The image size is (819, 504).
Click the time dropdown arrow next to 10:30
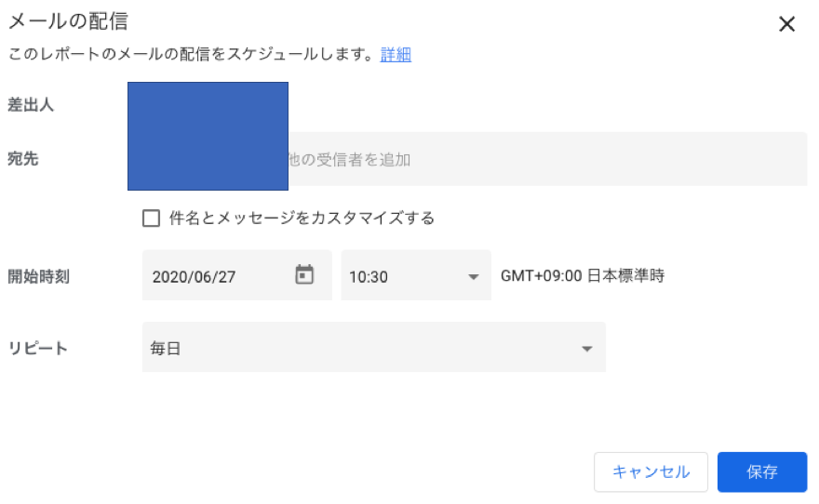coord(473,277)
